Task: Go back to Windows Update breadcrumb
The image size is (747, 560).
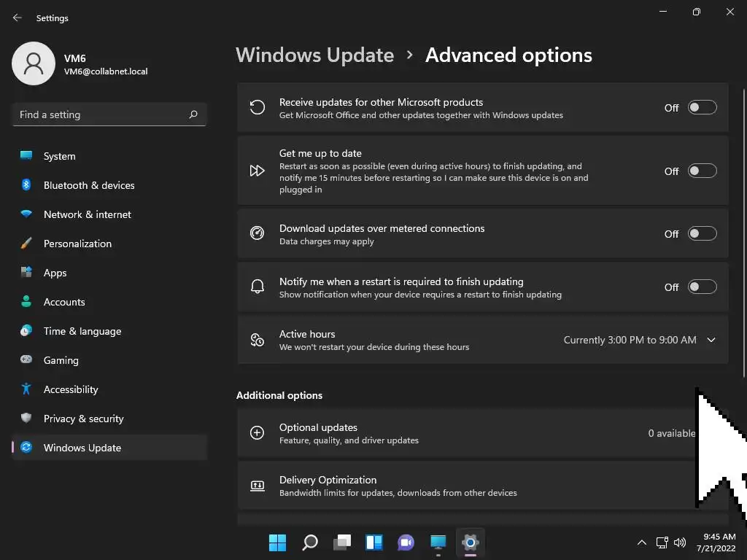Action: point(315,55)
